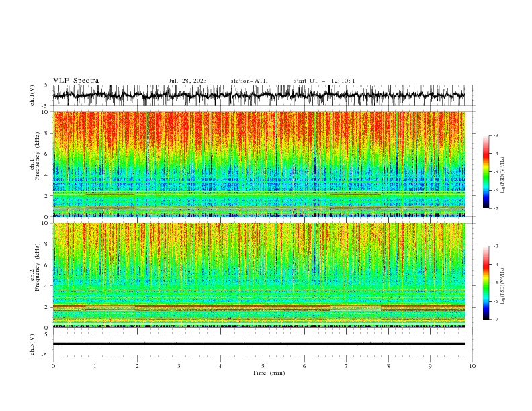532x411 pixels.
Task: Click the "station=ATH" label
Action: point(249,81)
